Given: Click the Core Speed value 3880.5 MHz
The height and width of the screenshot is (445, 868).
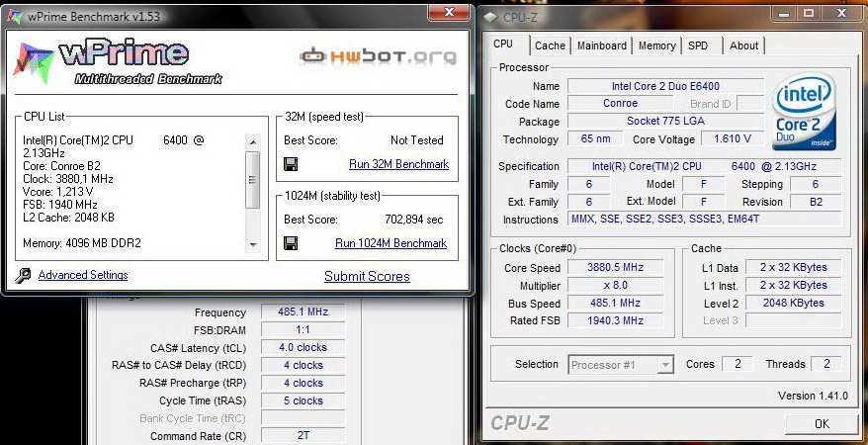Looking at the screenshot, I should click(615, 267).
